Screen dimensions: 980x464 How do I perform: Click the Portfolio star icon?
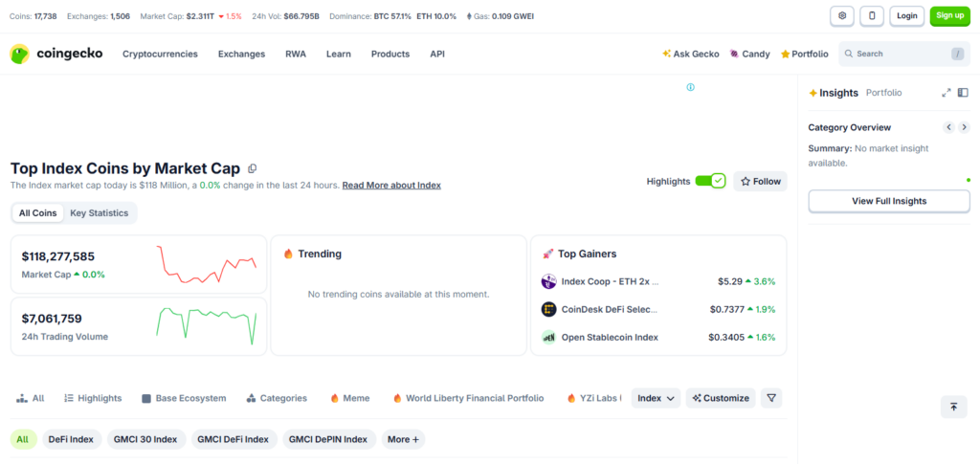click(x=785, y=55)
